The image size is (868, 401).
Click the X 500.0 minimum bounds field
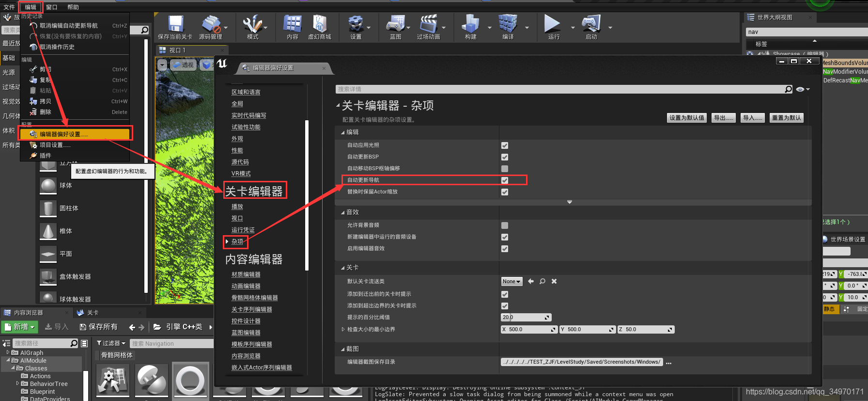tap(529, 330)
